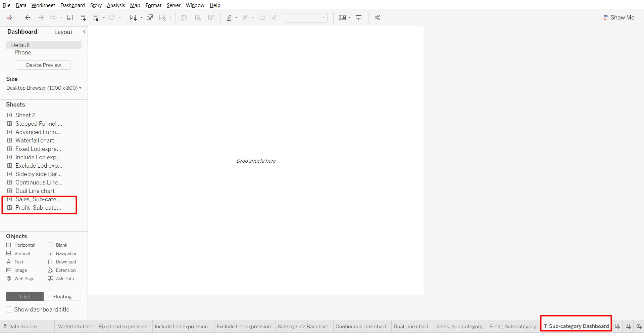Open the clear sheet dropdown arrow
This screenshot has height=333, width=644.
(x=171, y=17)
